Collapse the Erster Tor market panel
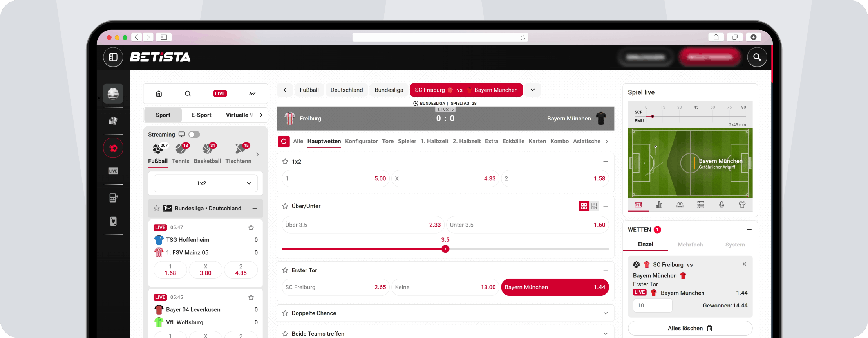The width and height of the screenshot is (868, 338). tap(606, 270)
